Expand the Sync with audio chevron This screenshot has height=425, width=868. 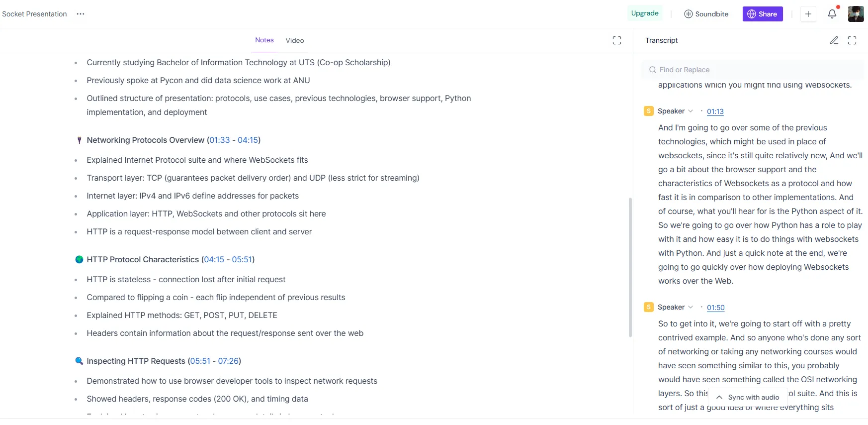click(x=719, y=397)
